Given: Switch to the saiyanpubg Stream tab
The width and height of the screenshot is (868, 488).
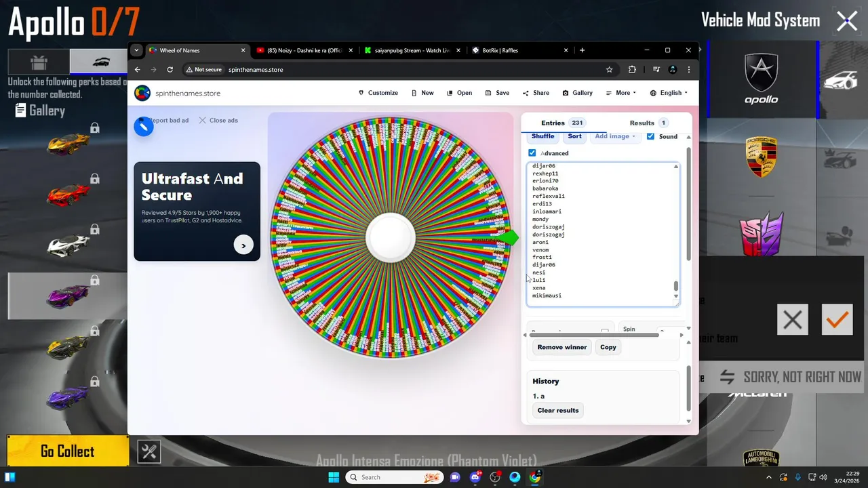Looking at the screenshot, I should pos(412,50).
